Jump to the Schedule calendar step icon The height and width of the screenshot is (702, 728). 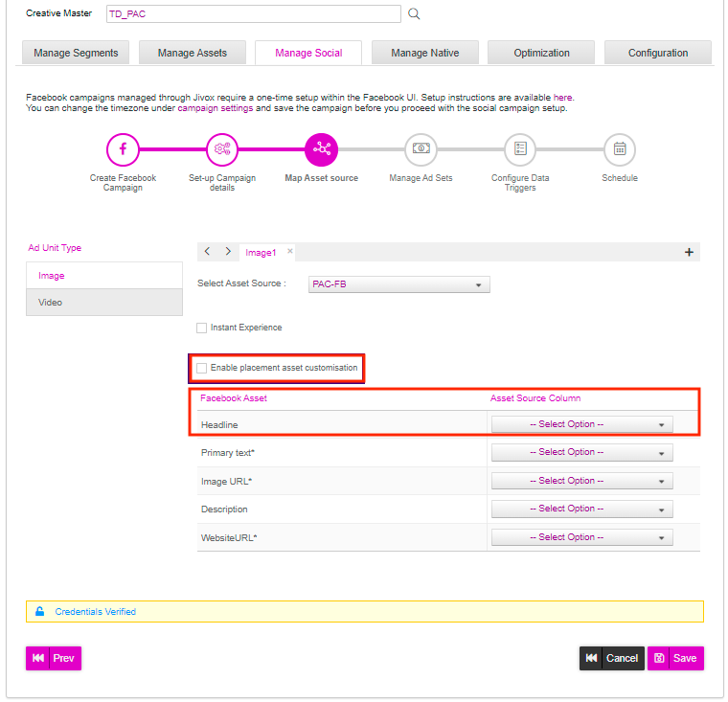click(620, 149)
